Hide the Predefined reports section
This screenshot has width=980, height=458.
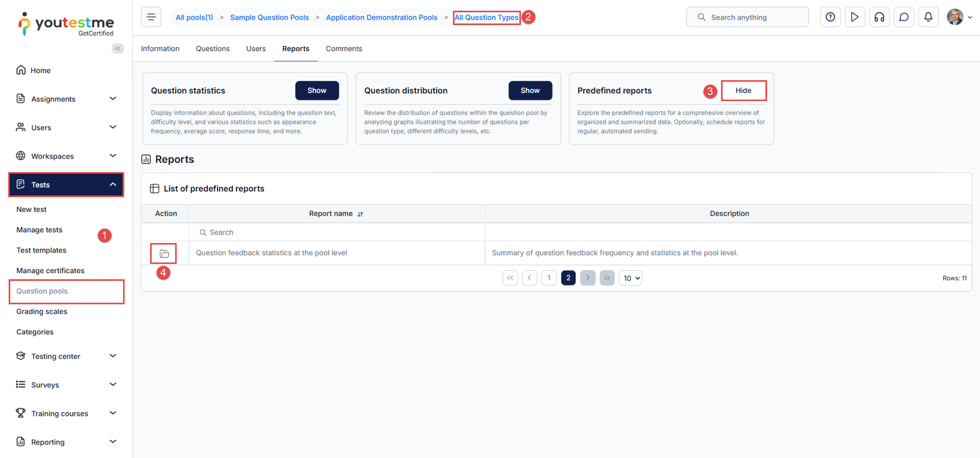[744, 91]
